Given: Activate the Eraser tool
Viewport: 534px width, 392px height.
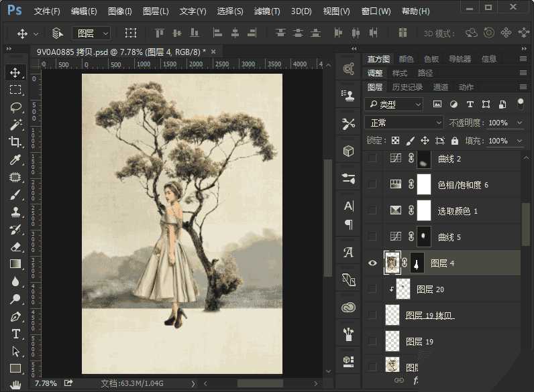Looking at the screenshot, I should coord(15,247).
